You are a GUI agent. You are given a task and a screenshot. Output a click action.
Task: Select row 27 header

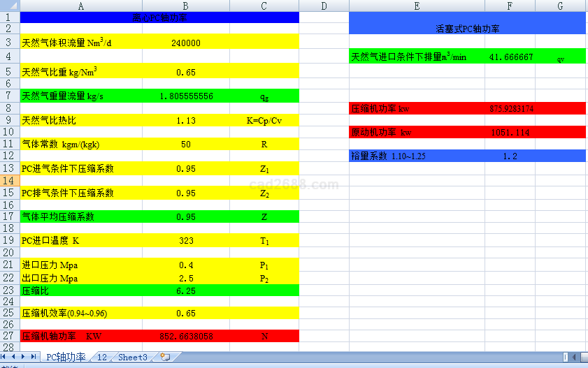[9, 336]
